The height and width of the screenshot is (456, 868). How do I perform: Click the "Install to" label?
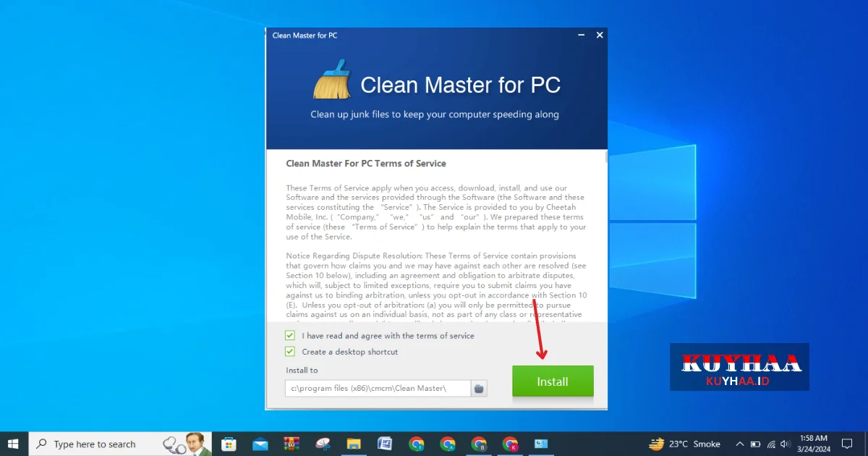coord(302,370)
